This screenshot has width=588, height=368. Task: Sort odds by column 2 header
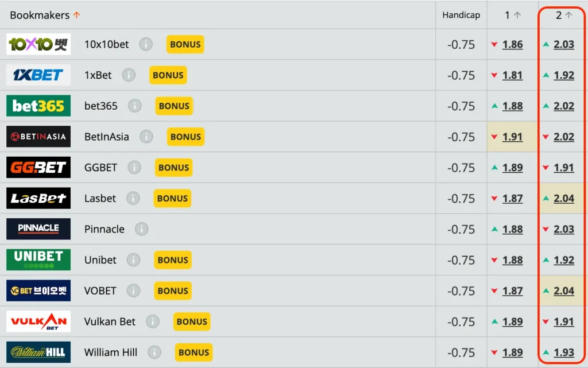(x=563, y=16)
